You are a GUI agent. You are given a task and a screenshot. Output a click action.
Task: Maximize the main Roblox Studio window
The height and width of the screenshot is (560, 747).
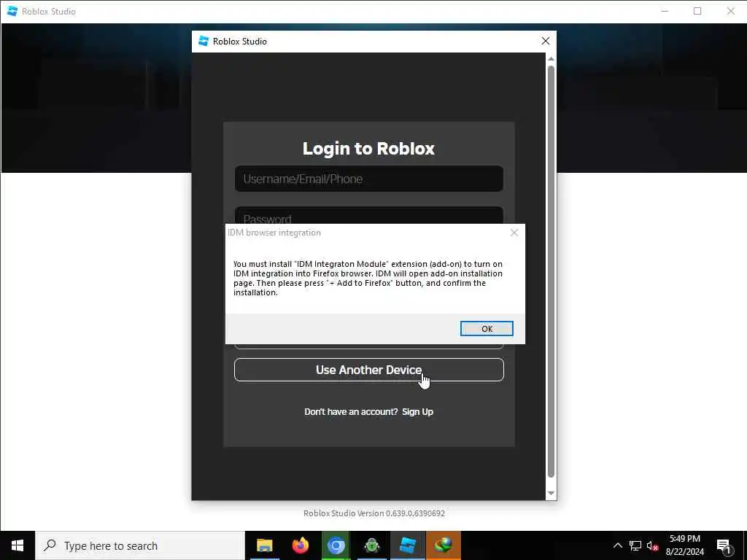(x=697, y=11)
